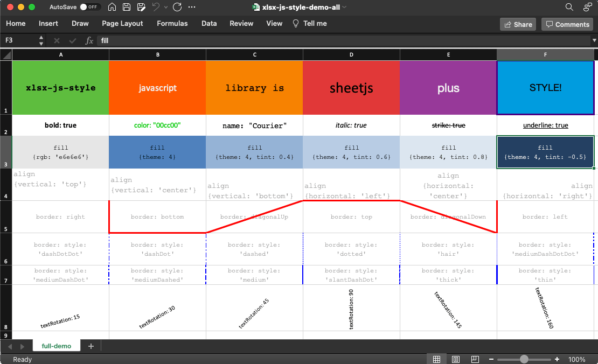Image resolution: width=598 pixels, height=364 pixels.
Task: Click the Name Box stepper arrows
Action: [x=41, y=40]
